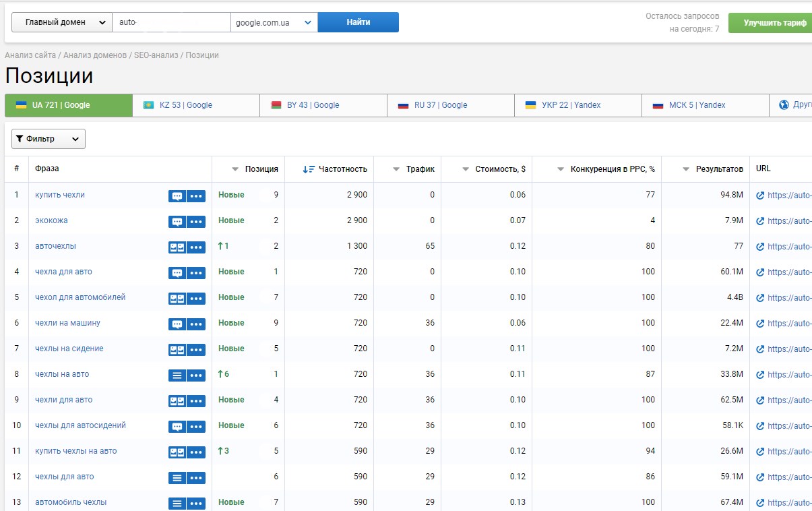Click SERP icon for чехлы на сидение
812x511 pixels.
pyautogui.click(x=177, y=350)
